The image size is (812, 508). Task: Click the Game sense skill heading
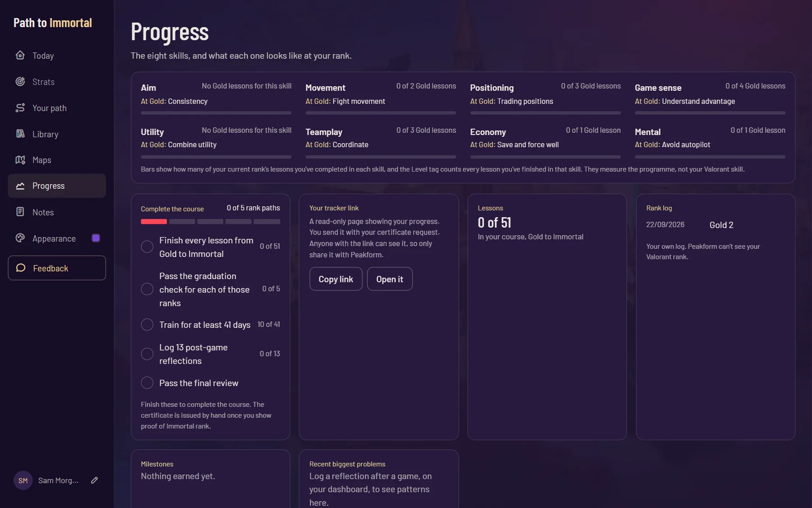pos(658,88)
